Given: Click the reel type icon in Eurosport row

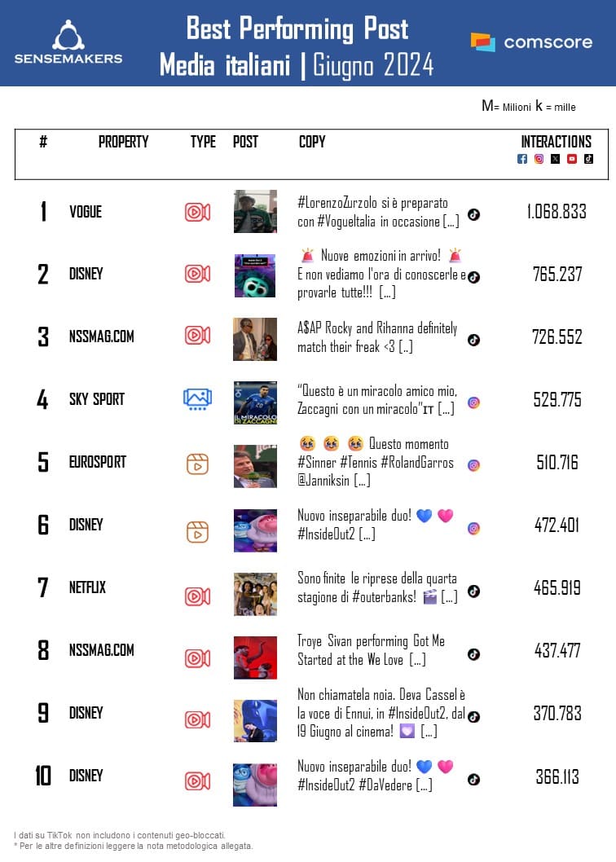Looking at the screenshot, I should click(197, 464).
